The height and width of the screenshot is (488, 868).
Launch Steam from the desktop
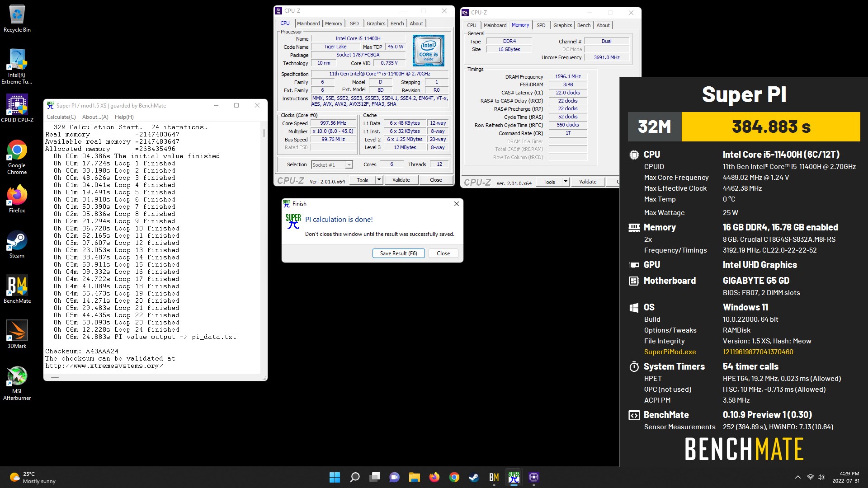[17, 244]
